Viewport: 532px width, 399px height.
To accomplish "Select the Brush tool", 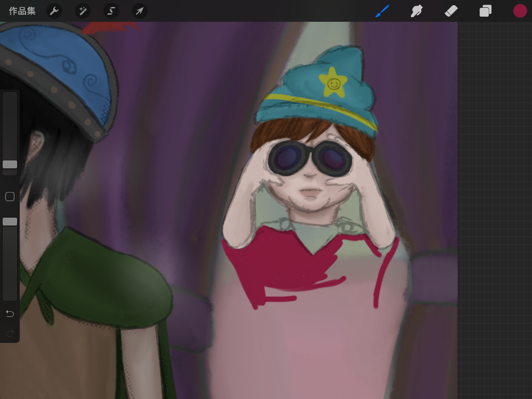I will (382, 11).
